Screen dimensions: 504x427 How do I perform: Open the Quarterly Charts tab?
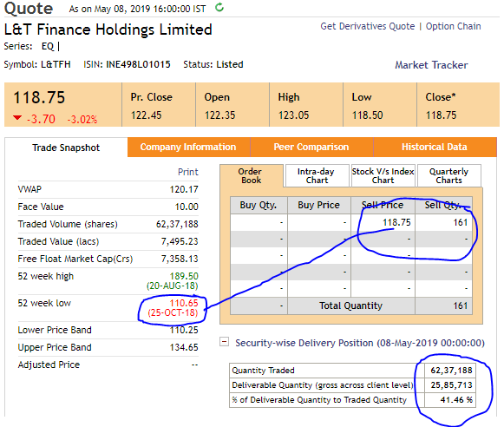(x=448, y=176)
